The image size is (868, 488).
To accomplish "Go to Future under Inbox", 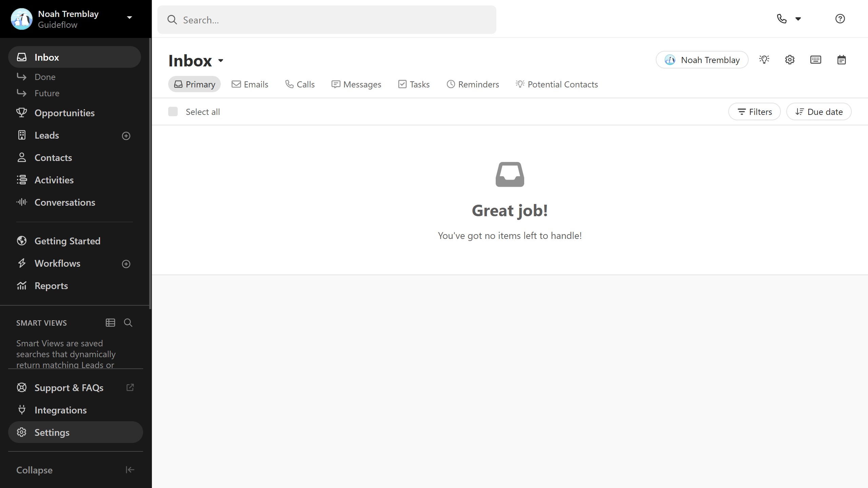I will 47,93.
